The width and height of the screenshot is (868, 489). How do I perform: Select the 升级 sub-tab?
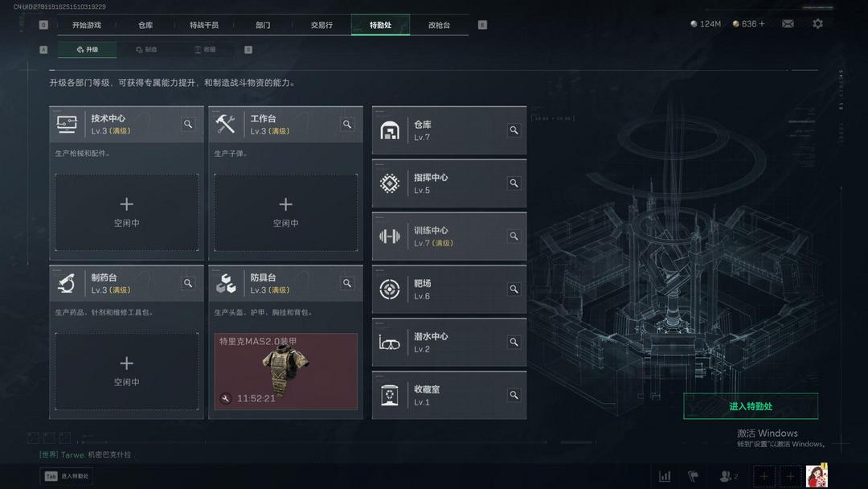88,49
